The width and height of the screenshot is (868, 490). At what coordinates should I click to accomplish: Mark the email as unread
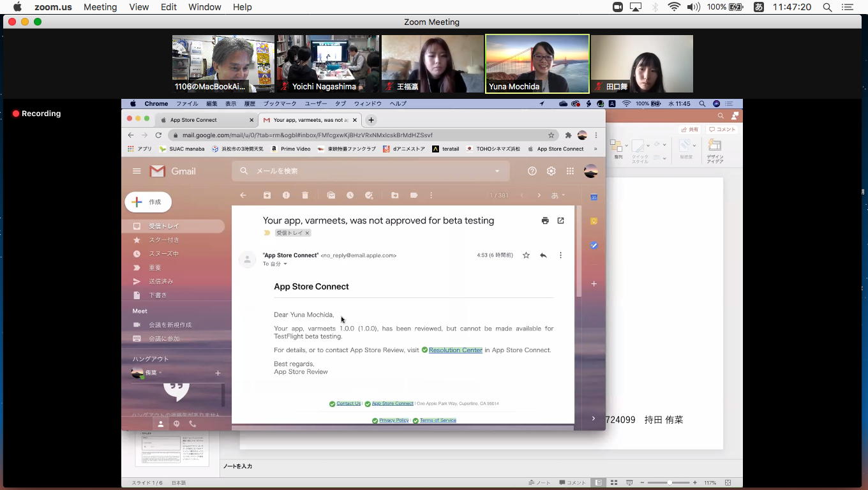331,195
